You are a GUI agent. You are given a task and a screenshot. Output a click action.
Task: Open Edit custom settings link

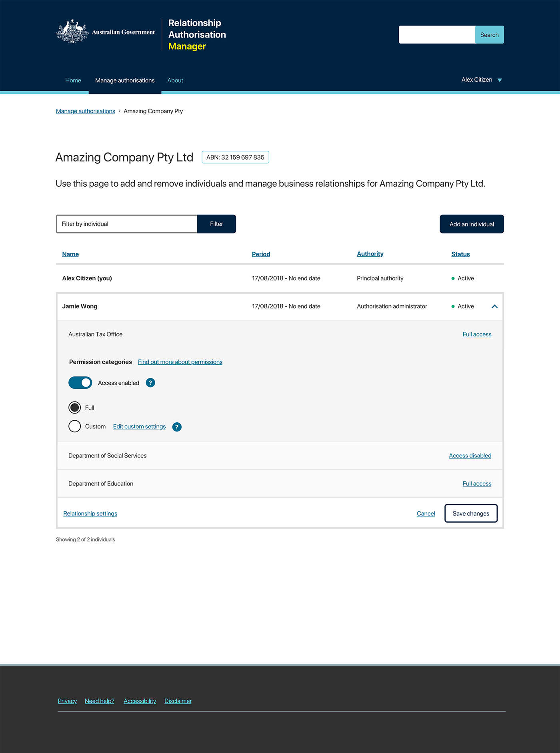(139, 426)
